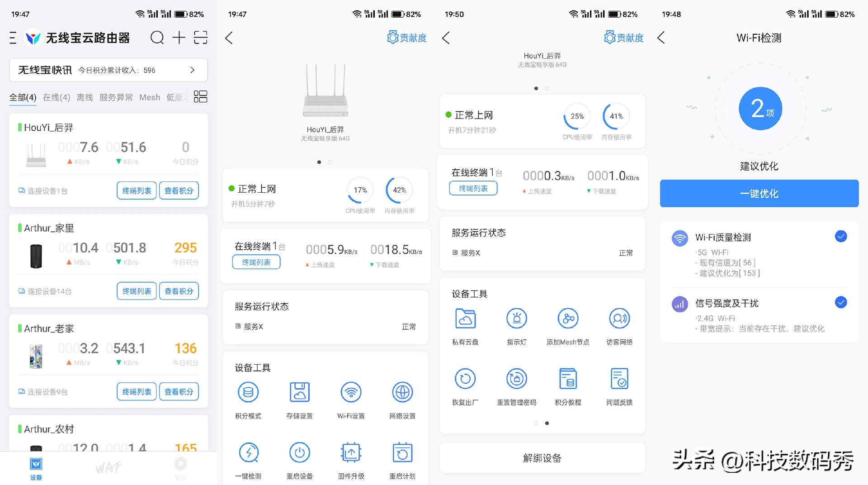Tap 添加Mesh节点 icon

[568, 319]
